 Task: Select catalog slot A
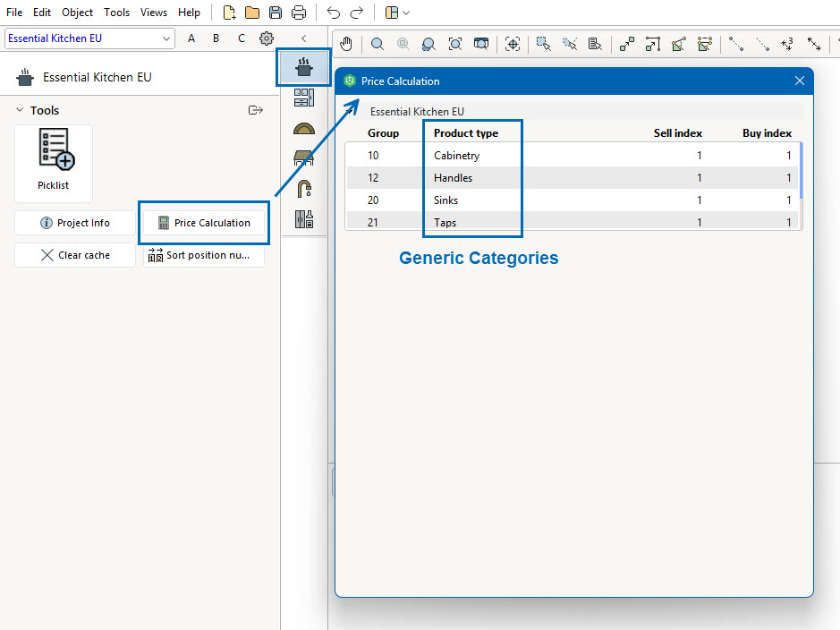coord(191,38)
